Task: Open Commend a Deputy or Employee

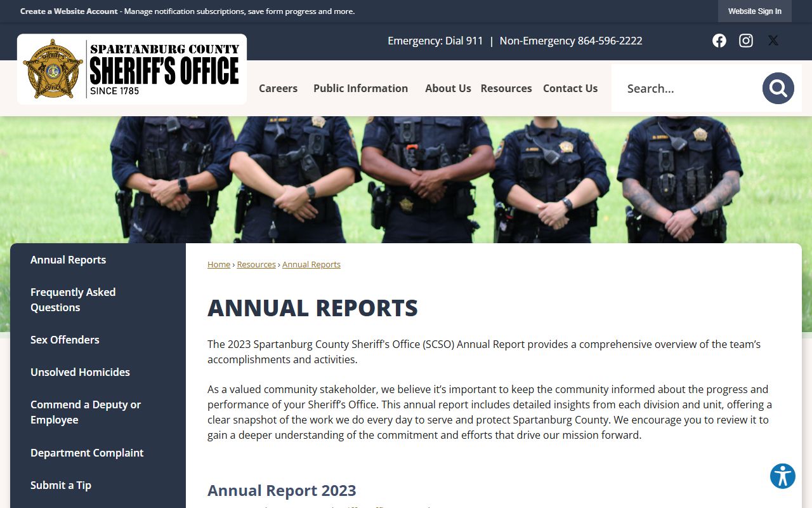Action: point(86,412)
